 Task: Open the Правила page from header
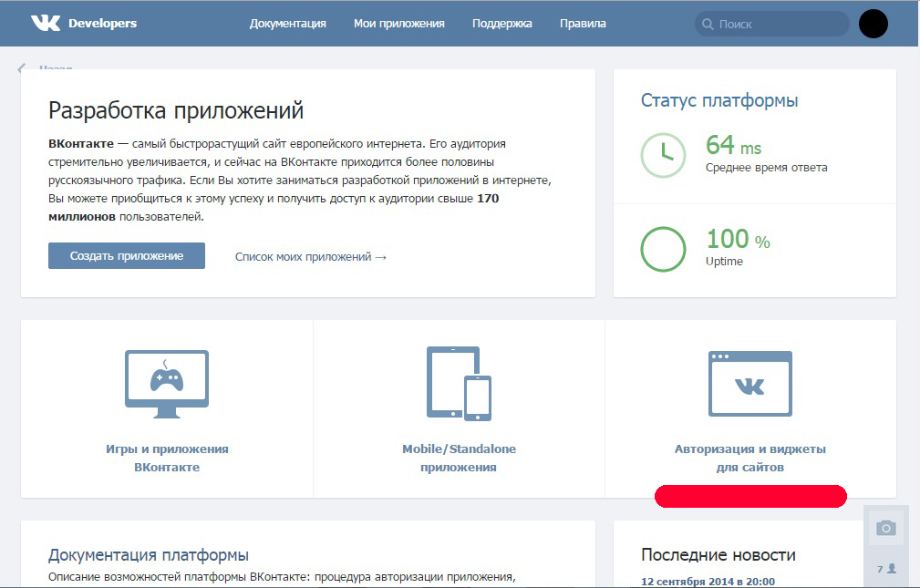(x=583, y=24)
